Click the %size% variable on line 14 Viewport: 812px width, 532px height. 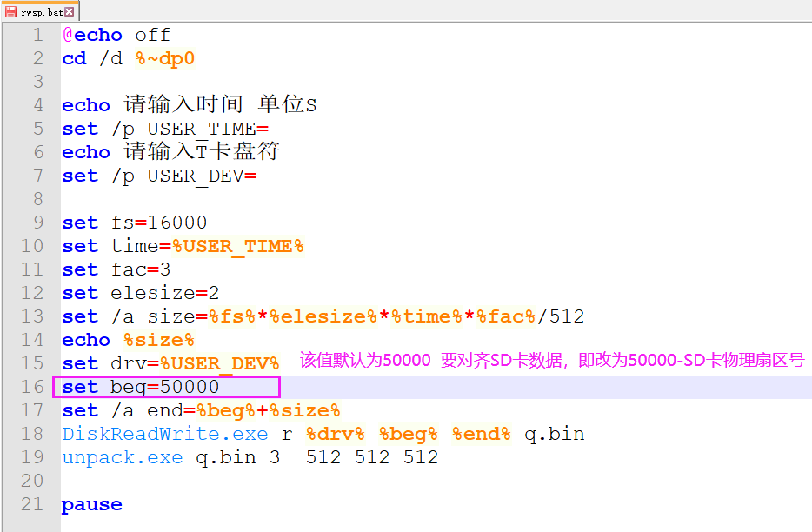pyautogui.click(x=159, y=340)
